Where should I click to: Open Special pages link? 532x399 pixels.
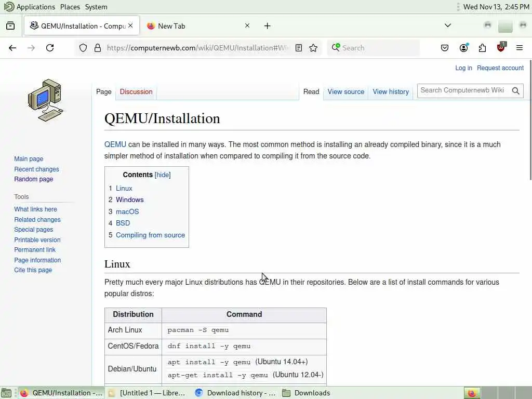pos(34,230)
